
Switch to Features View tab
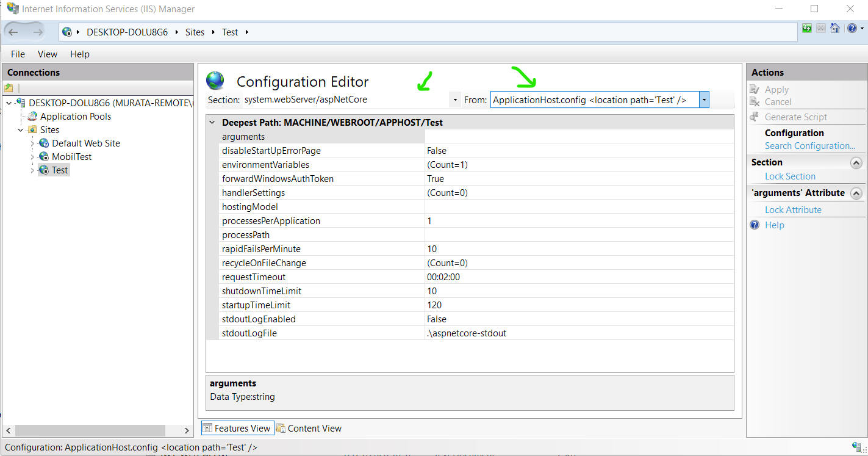tap(237, 428)
